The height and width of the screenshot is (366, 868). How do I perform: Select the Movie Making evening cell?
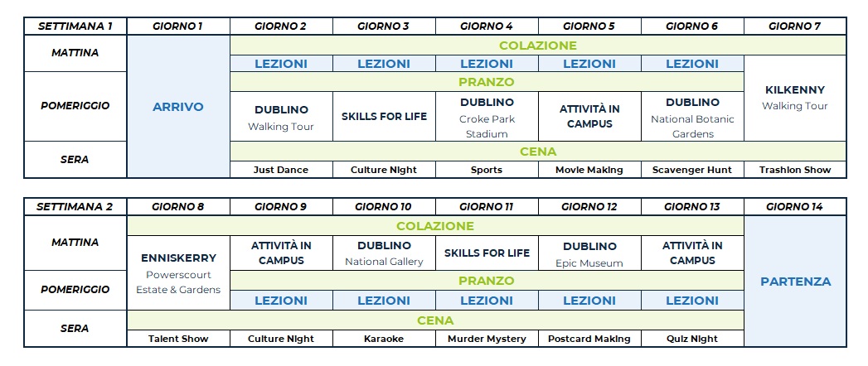pos(589,170)
